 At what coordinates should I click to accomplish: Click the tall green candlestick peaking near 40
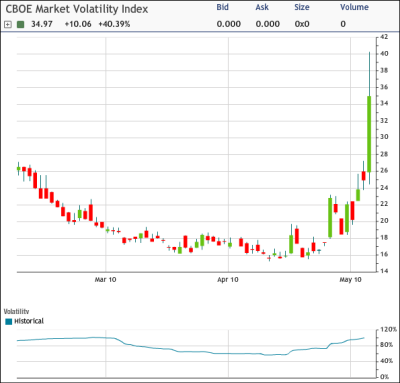(x=369, y=134)
